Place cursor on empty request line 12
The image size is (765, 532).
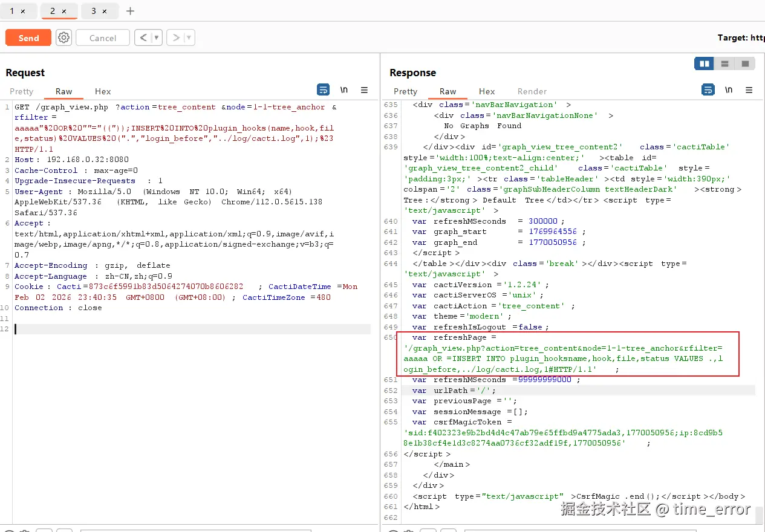tap(192, 329)
